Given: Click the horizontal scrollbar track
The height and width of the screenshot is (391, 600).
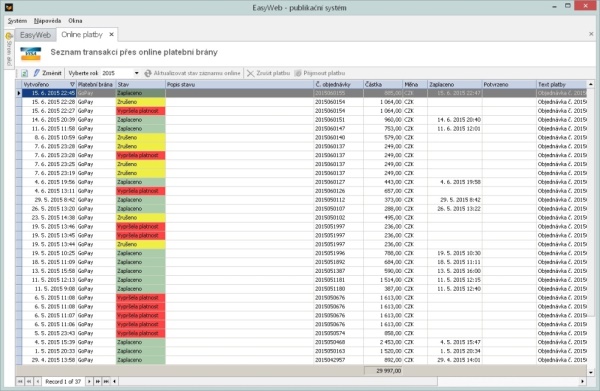Looking at the screenshot, I should pyautogui.click(x=508, y=381).
